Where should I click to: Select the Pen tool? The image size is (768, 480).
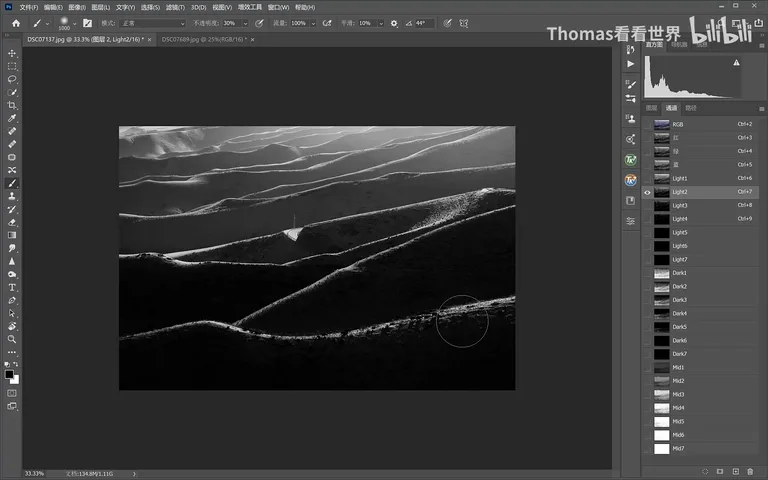[x=12, y=300]
